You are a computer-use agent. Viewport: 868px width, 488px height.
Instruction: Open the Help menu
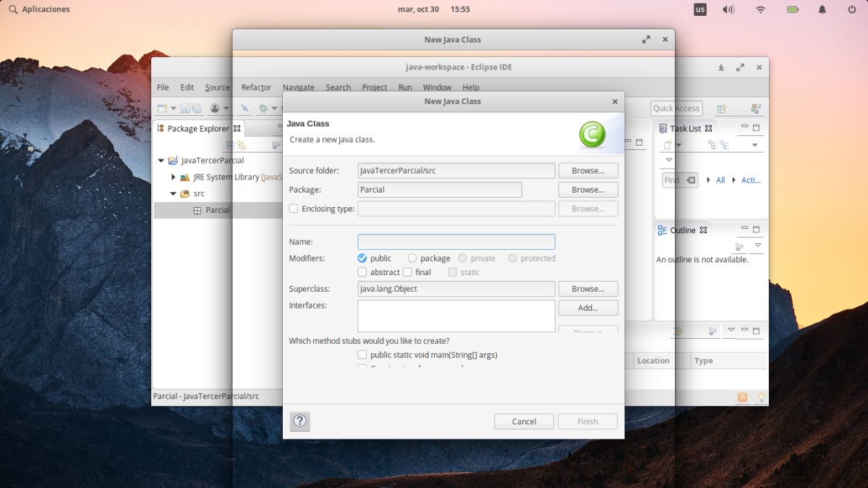(x=471, y=87)
